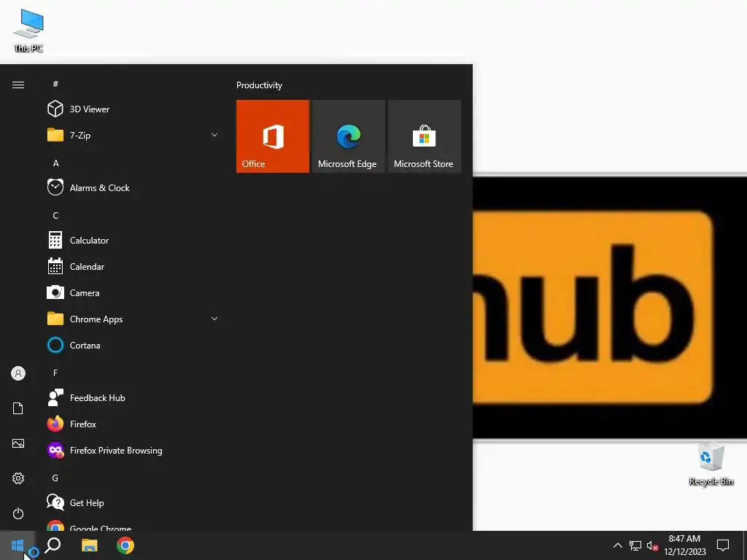Screen dimensions: 747x560
Task: Click the '#' letter group header
Action: [55, 84]
